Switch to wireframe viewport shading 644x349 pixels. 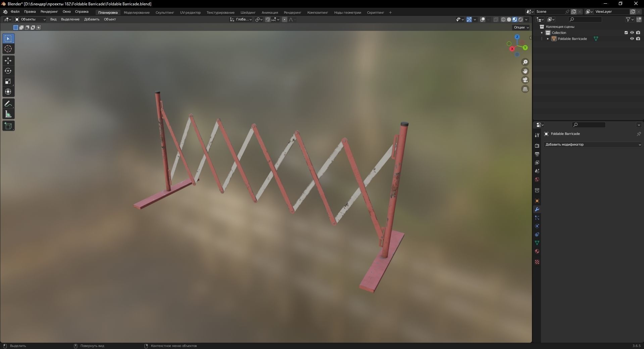503,19
